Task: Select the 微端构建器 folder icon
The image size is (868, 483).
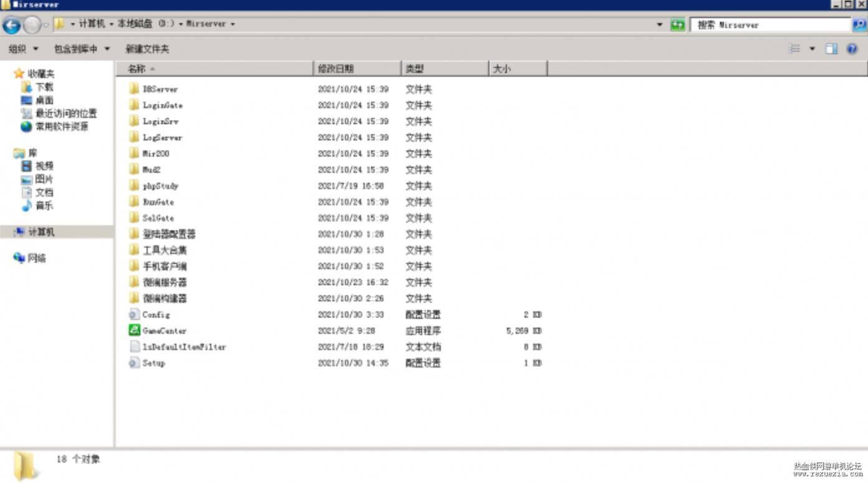Action: pos(134,298)
